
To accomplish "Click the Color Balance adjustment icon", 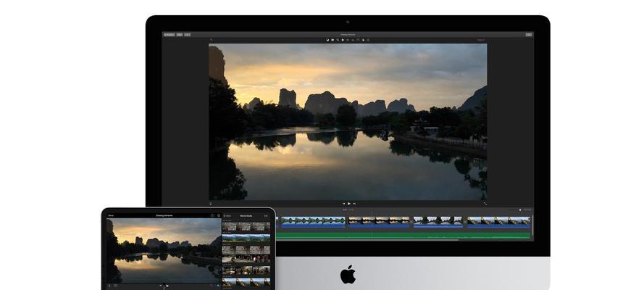I will point(327,40).
